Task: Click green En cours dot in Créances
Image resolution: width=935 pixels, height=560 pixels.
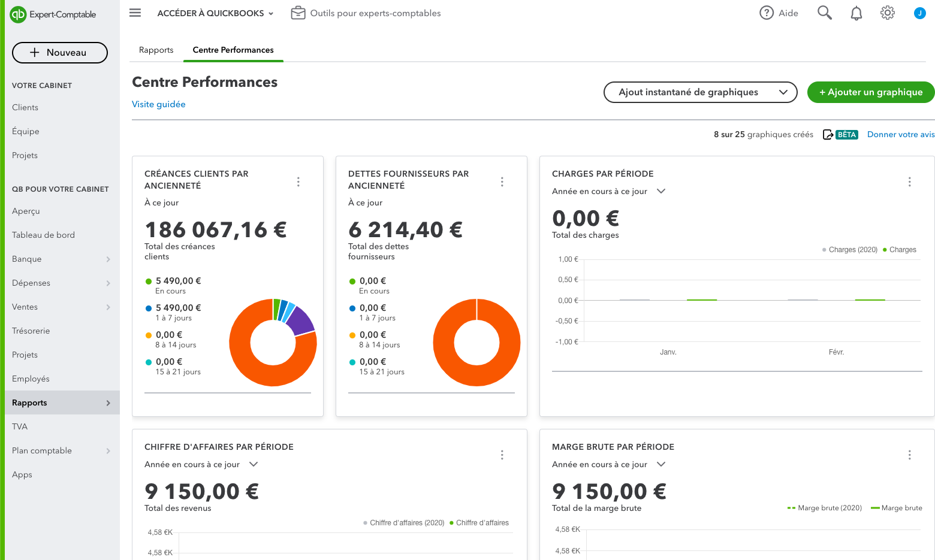Action: 149,281
